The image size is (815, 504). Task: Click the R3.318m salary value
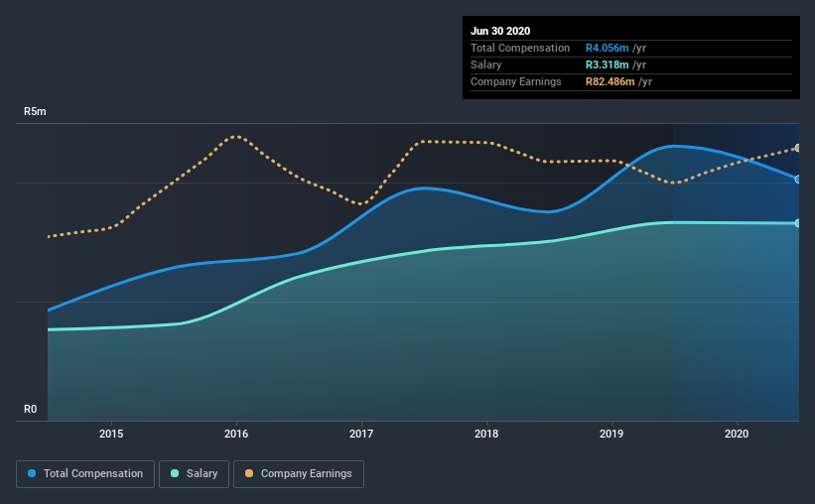point(608,64)
